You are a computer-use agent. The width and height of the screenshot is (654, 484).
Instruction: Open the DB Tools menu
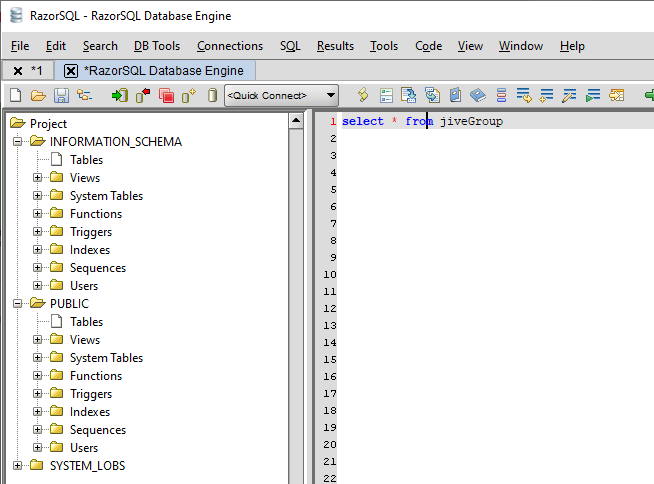click(157, 46)
